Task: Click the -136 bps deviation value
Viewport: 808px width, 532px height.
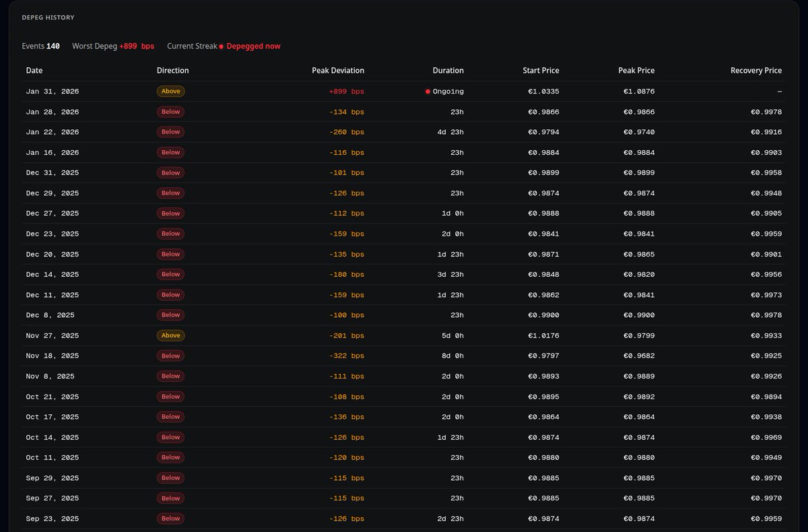Action: (347, 417)
